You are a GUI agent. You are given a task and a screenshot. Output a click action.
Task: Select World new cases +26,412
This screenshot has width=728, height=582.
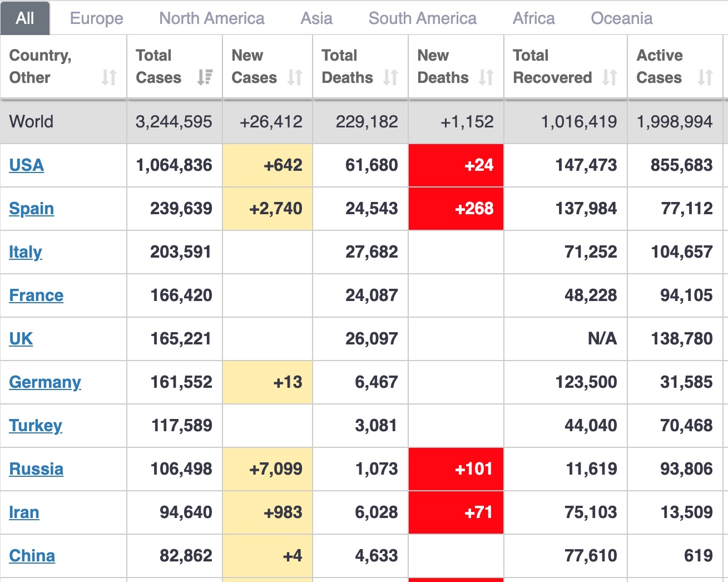coord(271,122)
